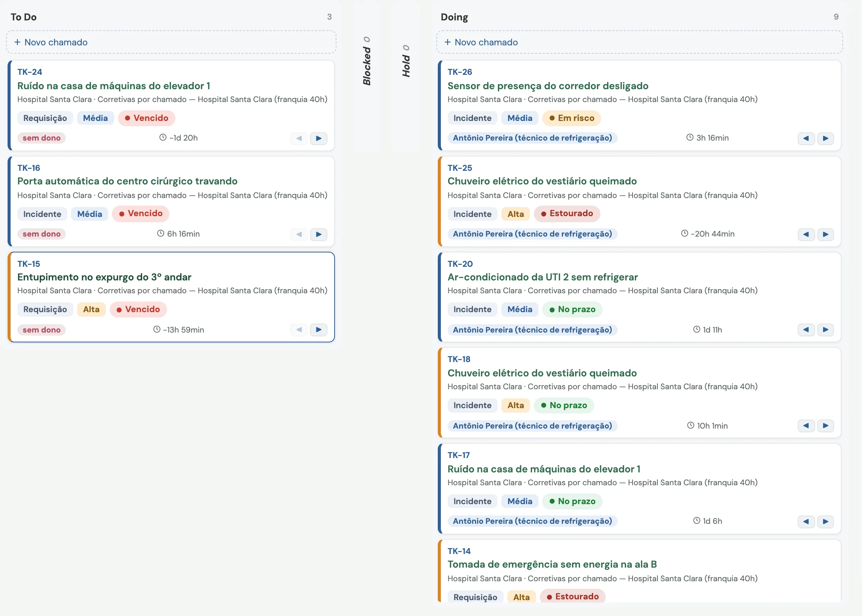Advance TK-26 with right arrow
The width and height of the screenshot is (862, 616).
(x=825, y=138)
